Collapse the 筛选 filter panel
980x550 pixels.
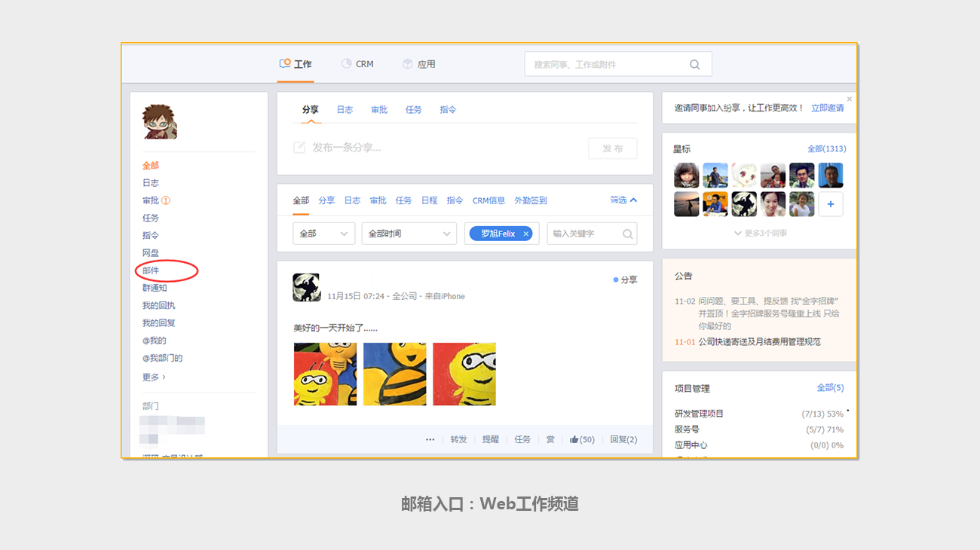(x=623, y=200)
